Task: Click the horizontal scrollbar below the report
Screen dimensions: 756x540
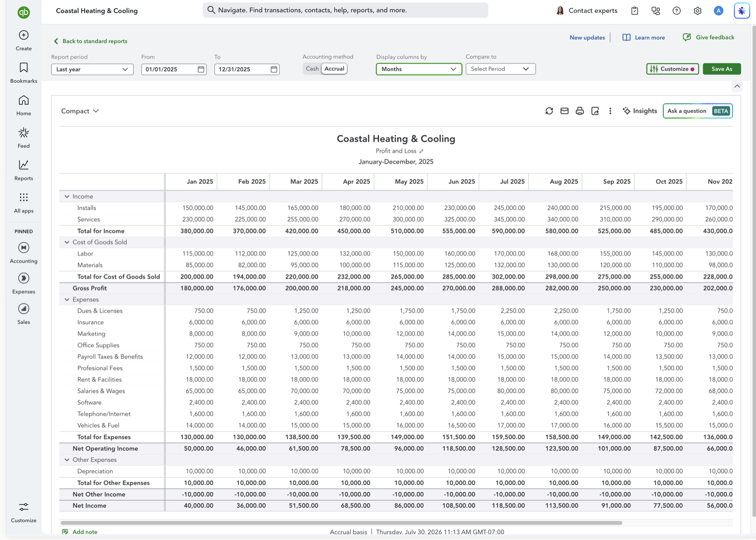Action: pyautogui.click(x=341, y=523)
